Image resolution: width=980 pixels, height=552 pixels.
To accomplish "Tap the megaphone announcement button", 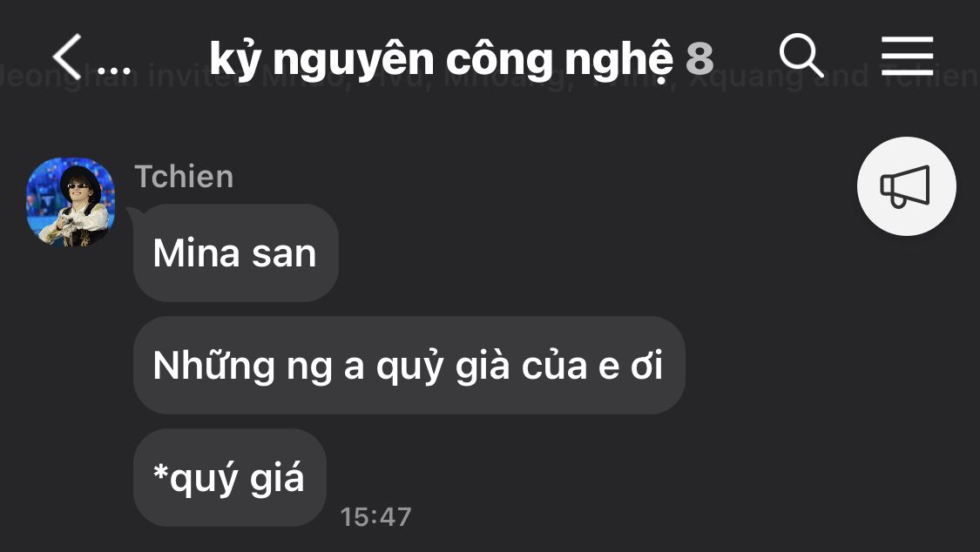I will (906, 186).
